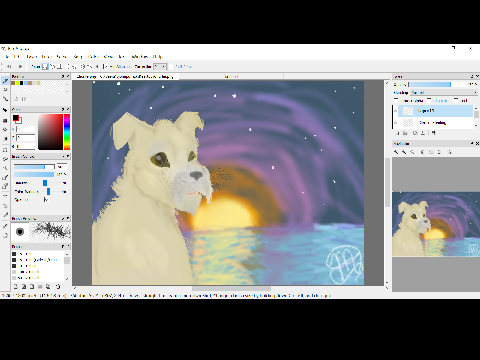The image size is (480, 360).
Task: Select the second layer in Layer panel
Action: pos(436,123)
